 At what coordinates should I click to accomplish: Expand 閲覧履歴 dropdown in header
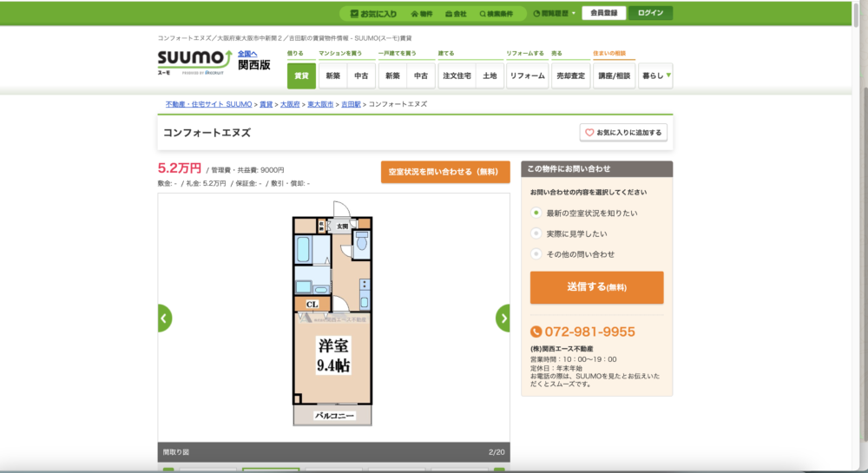[555, 14]
